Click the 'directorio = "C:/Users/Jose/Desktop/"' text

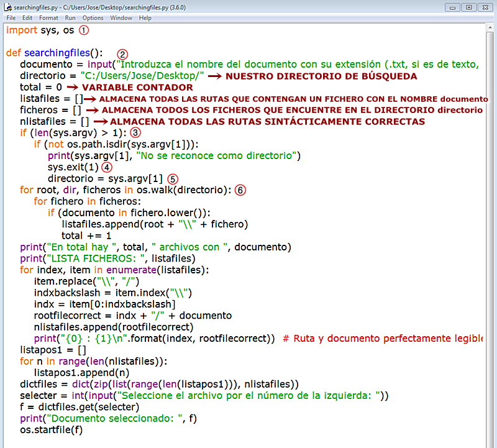tap(112, 76)
